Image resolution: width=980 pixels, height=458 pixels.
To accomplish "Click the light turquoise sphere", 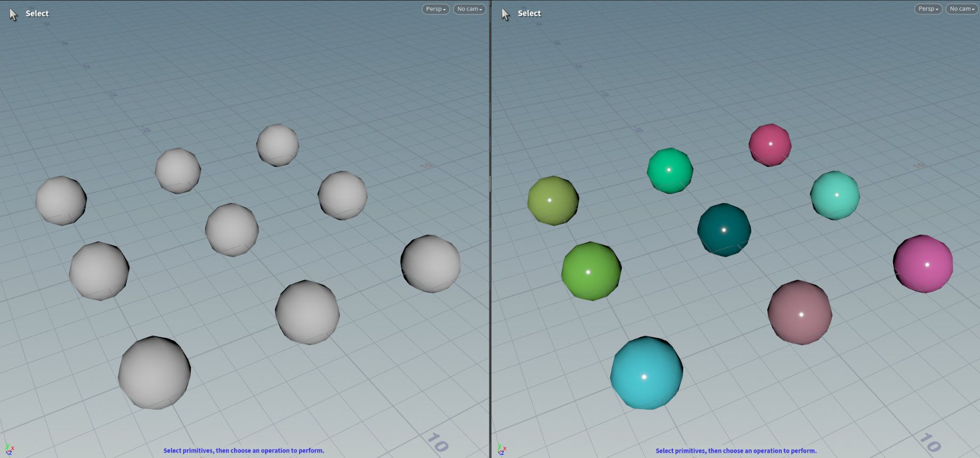I will [834, 195].
